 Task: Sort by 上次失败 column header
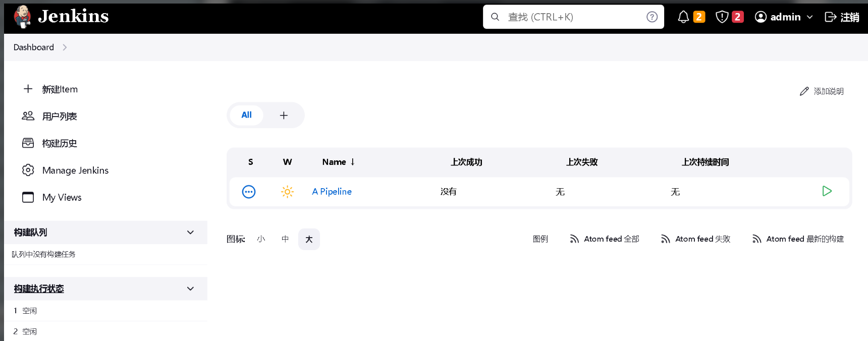pos(582,162)
